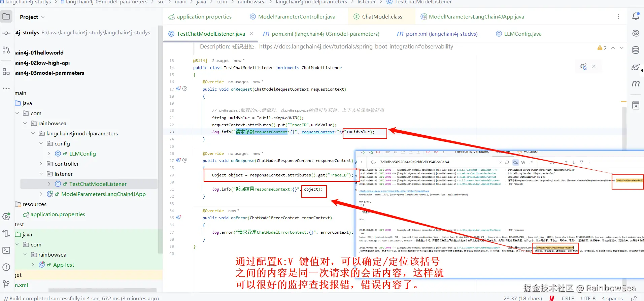Click gutter override icon beside onError

coord(179,218)
